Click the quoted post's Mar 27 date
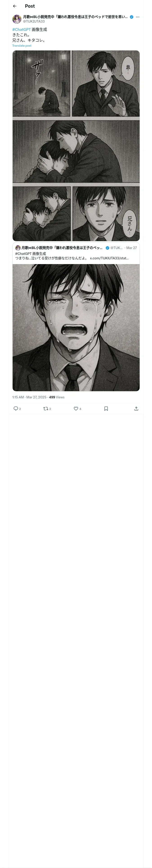This screenshot has height=868, width=152. [132, 248]
